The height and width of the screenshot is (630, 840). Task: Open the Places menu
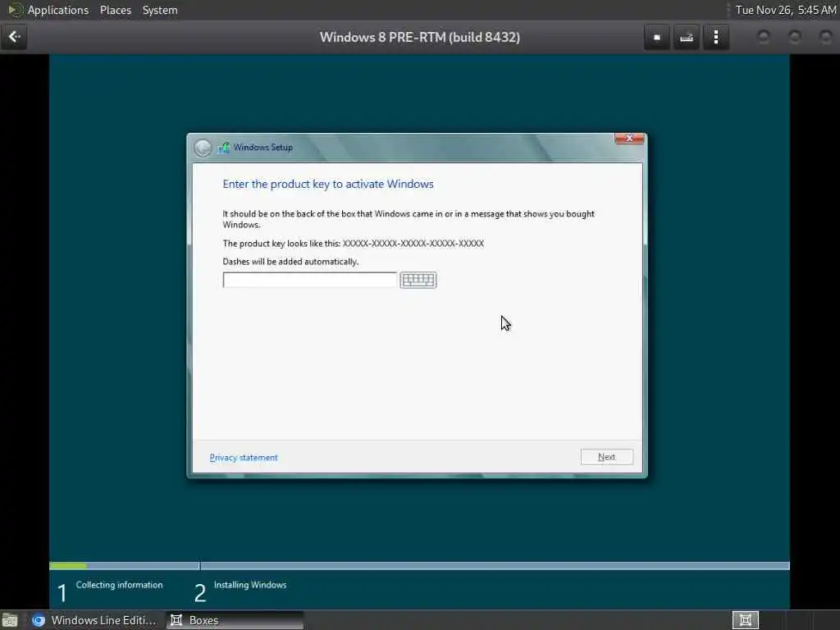[x=116, y=10]
